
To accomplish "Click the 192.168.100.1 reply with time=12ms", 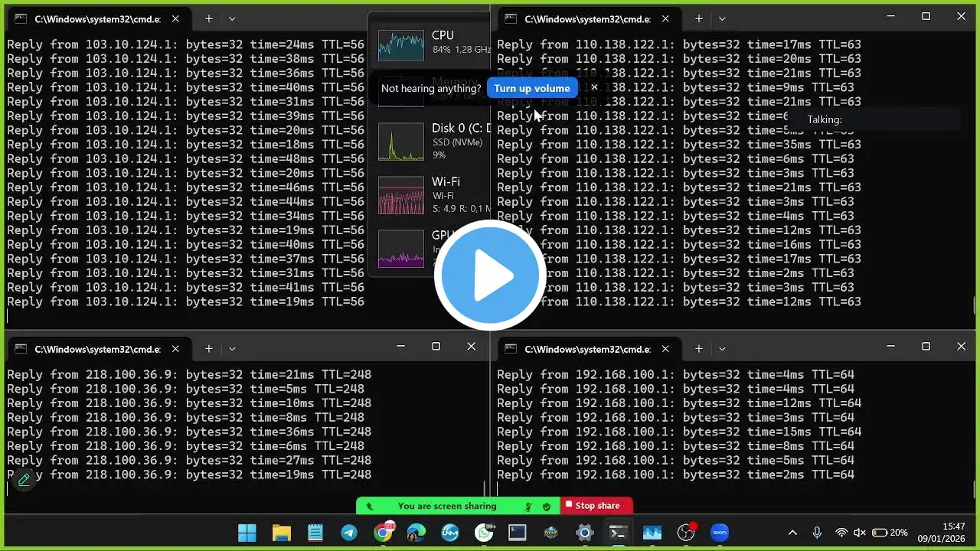I will pyautogui.click(x=679, y=403).
